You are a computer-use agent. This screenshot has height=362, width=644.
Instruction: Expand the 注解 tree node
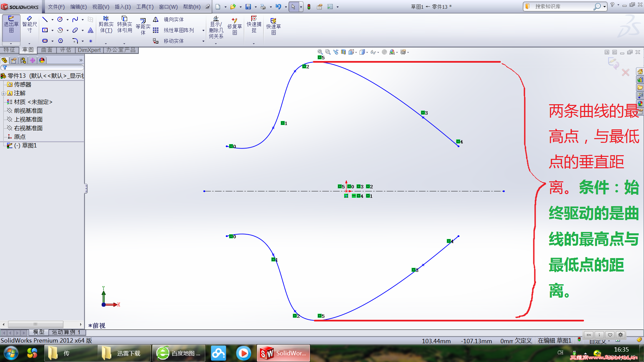pyautogui.click(x=4, y=94)
